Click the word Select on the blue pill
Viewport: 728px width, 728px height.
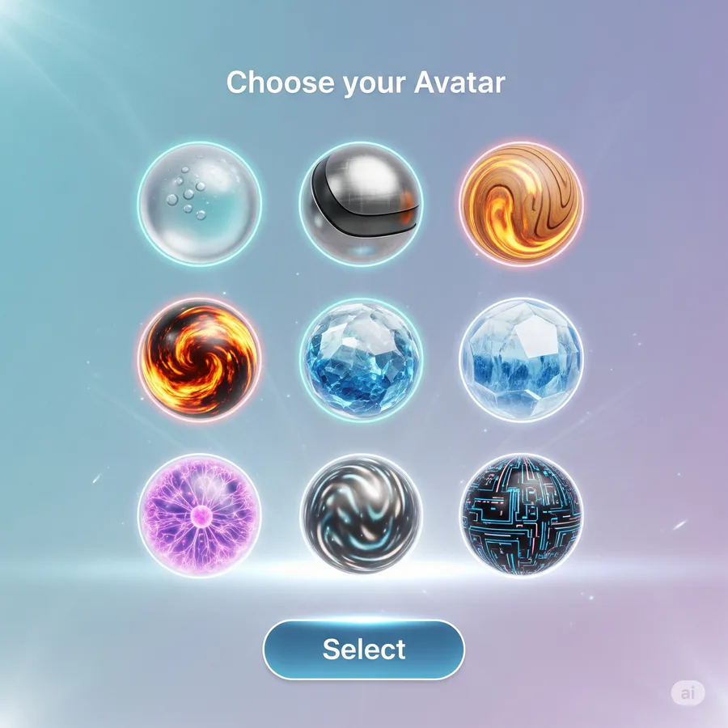364,649
